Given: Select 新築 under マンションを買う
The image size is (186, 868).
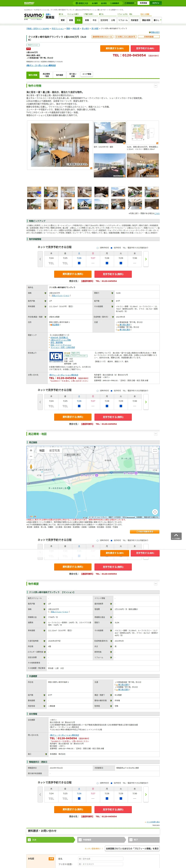Looking at the screenshot, I should pos(71,20).
